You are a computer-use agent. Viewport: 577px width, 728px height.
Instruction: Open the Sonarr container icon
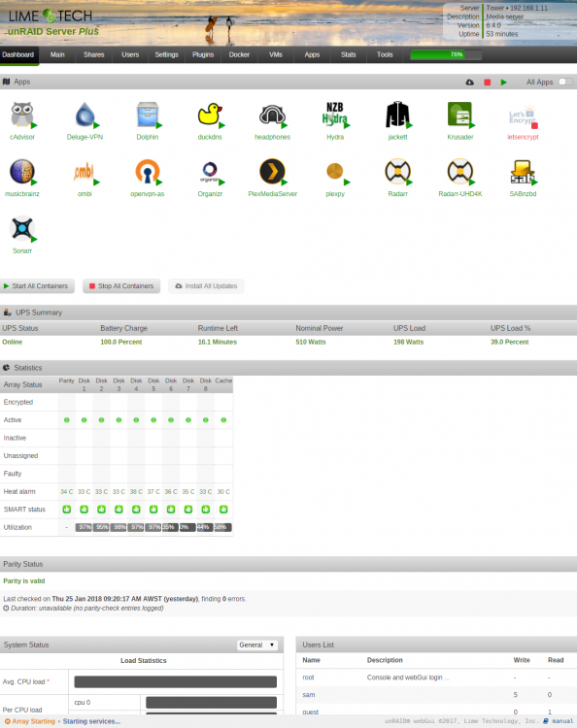22,228
